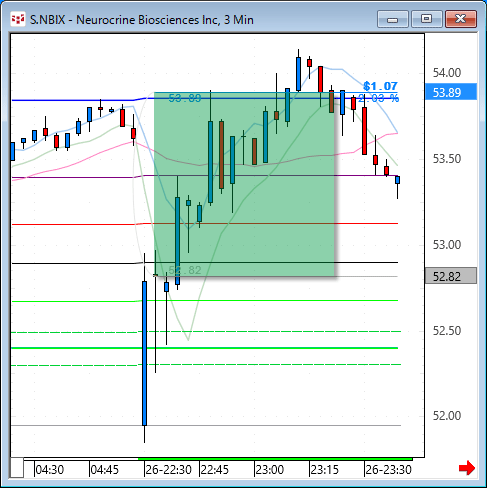
Task: Click the 04:45 time axis label
Action: pyautogui.click(x=104, y=470)
